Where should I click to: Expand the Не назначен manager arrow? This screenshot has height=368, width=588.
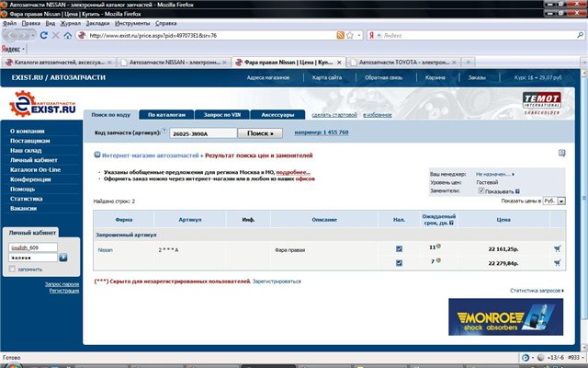pos(513,174)
